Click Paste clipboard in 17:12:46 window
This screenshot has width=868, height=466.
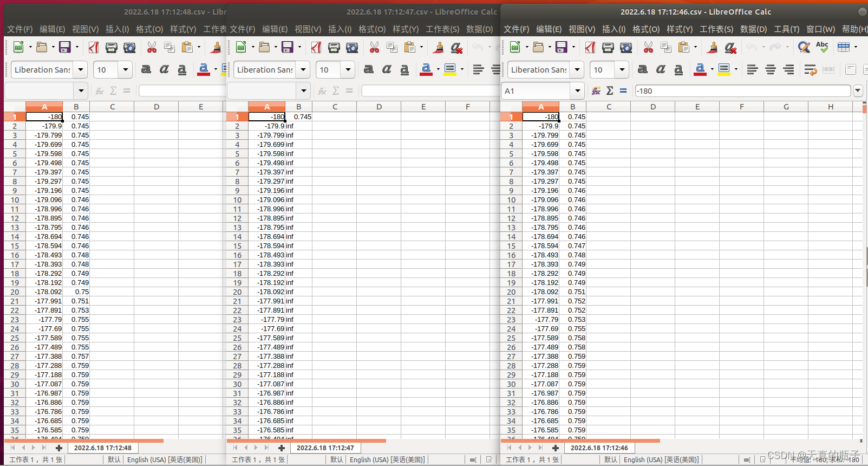pyautogui.click(x=684, y=48)
